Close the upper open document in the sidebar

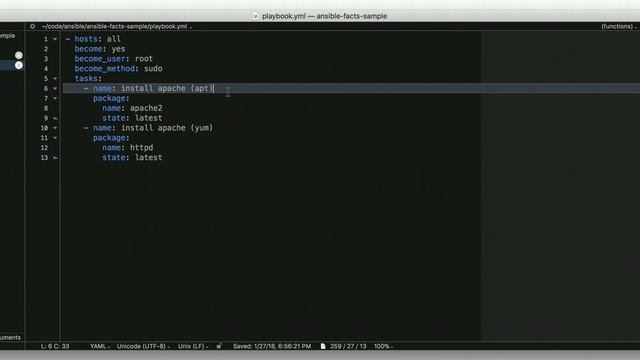click(19, 55)
